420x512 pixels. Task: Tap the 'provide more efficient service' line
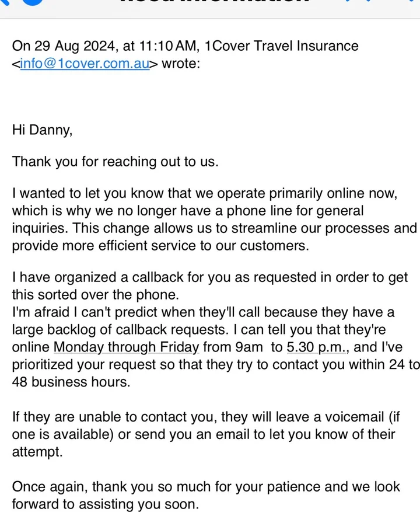(160, 246)
